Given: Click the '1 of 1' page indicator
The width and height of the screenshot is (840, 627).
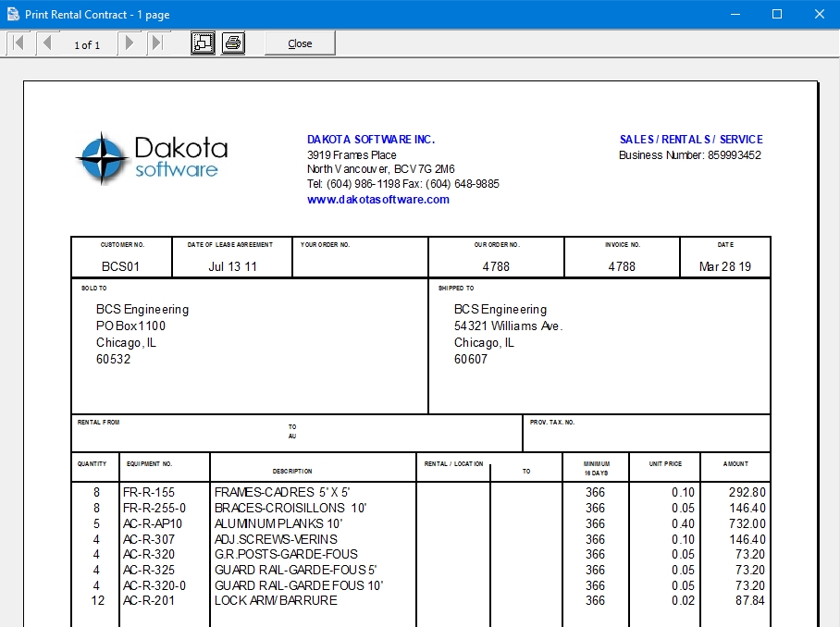Looking at the screenshot, I should [87, 45].
